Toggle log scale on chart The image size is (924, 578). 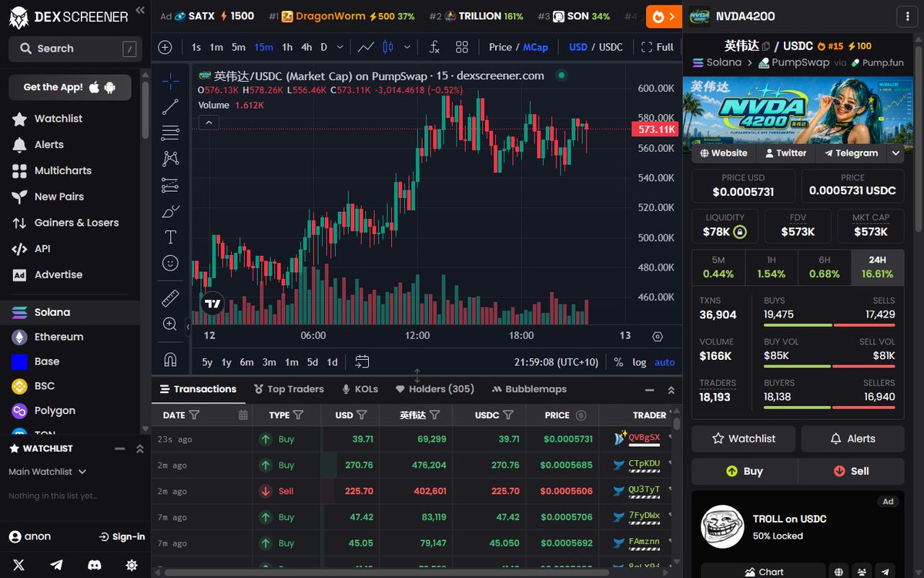(639, 362)
